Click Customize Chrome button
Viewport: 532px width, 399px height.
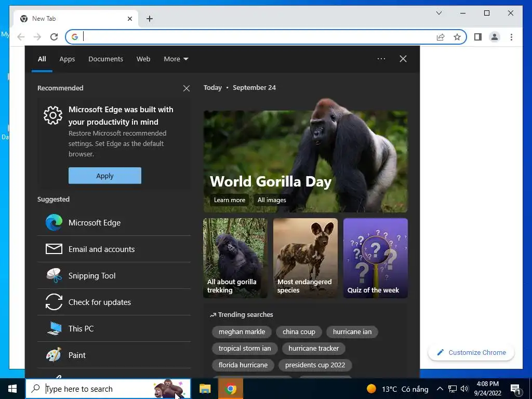[x=471, y=353]
